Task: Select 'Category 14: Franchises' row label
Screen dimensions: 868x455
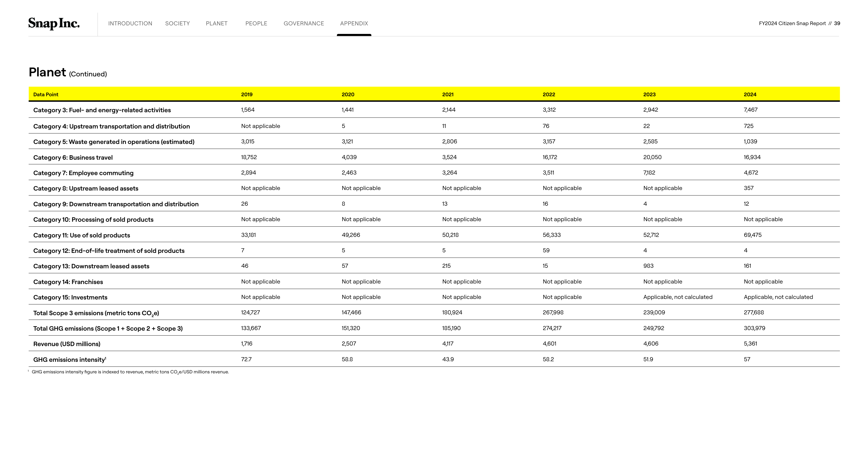Action: (x=68, y=282)
